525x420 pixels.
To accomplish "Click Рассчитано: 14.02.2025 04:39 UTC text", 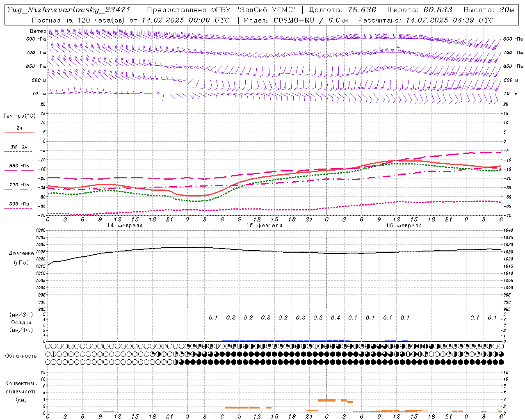I will [426, 20].
